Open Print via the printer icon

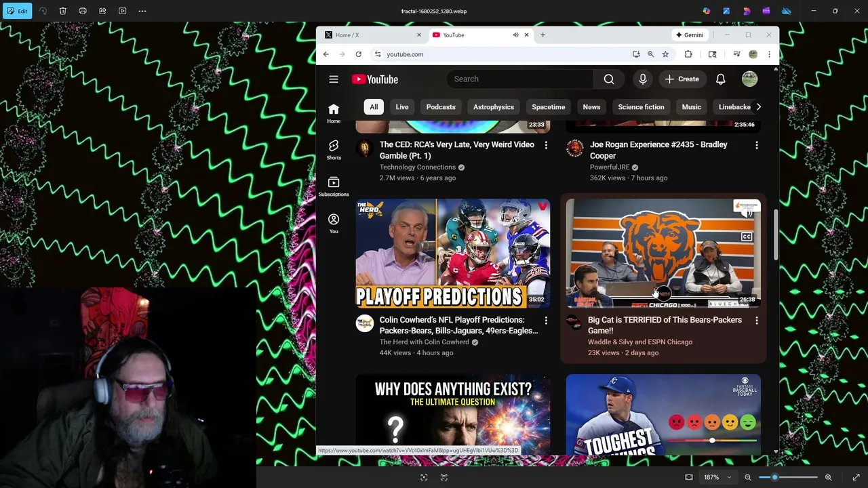tap(83, 11)
